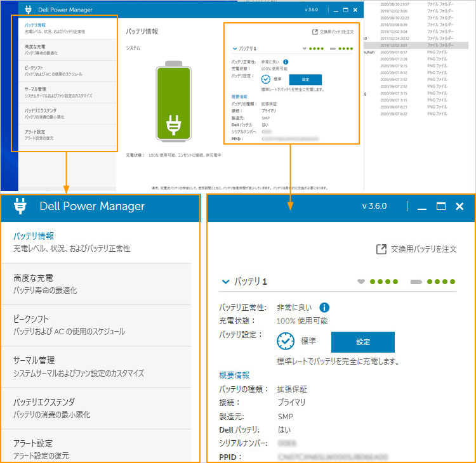Image resolution: width=476 pixels, height=463 pixels.
Task: Click 標準レートでバッテリを完全に充電します text in enlarged panel
Action: click(338, 362)
